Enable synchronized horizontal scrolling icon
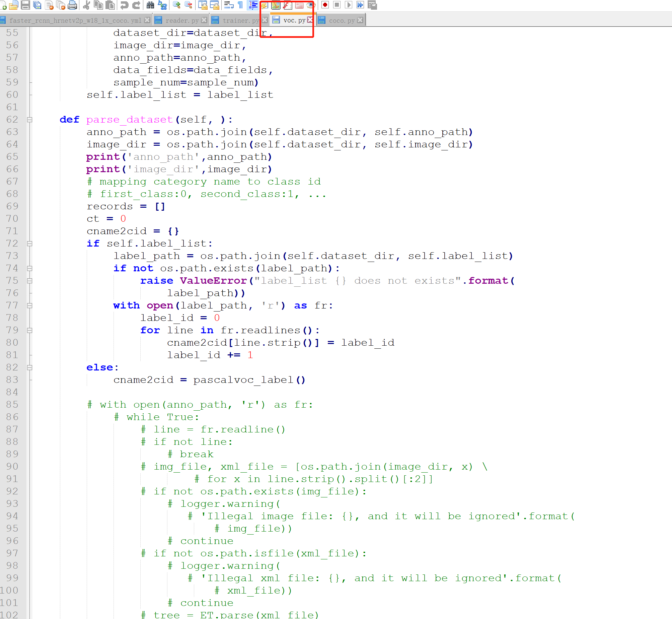Viewport: 672px width, 619px height. [x=214, y=5]
